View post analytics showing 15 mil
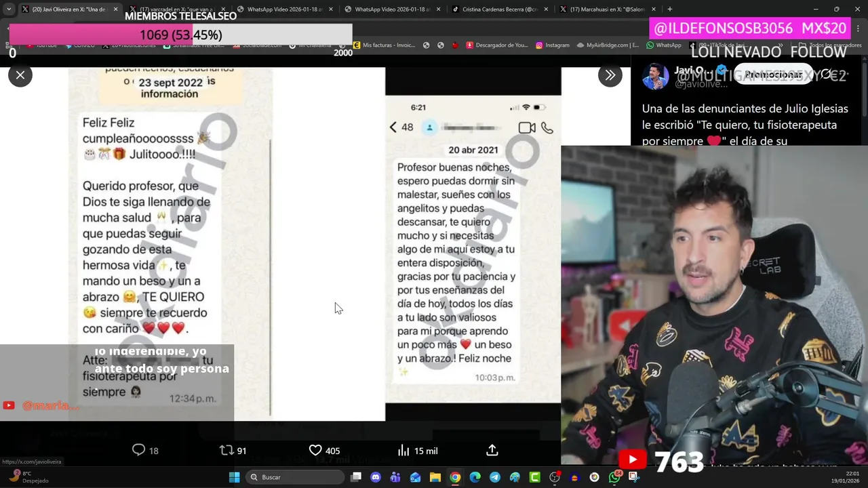The height and width of the screenshot is (488, 868). click(418, 450)
